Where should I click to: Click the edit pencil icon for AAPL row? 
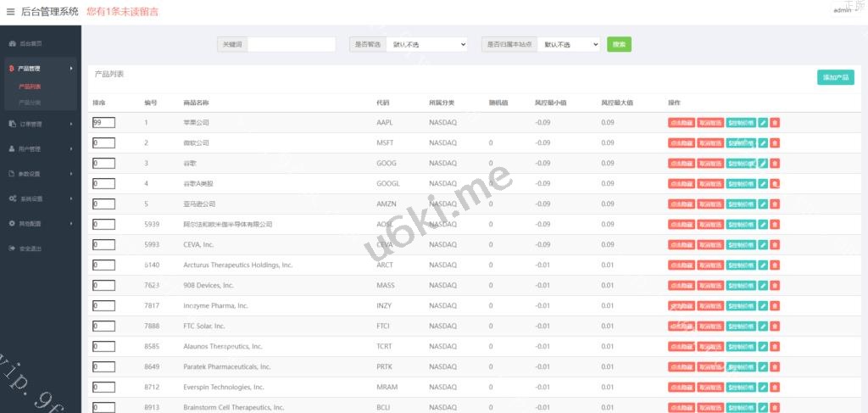763,123
